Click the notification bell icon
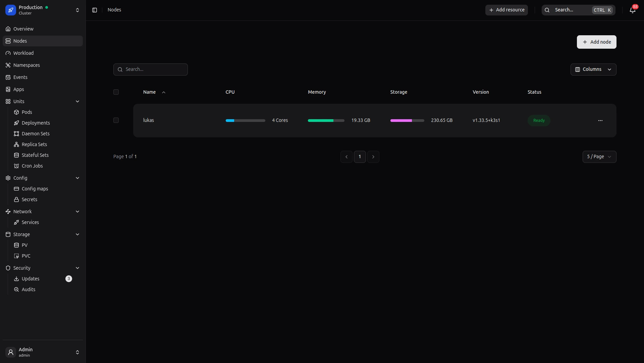The height and width of the screenshot is (363, 644). tap(632, 10)
